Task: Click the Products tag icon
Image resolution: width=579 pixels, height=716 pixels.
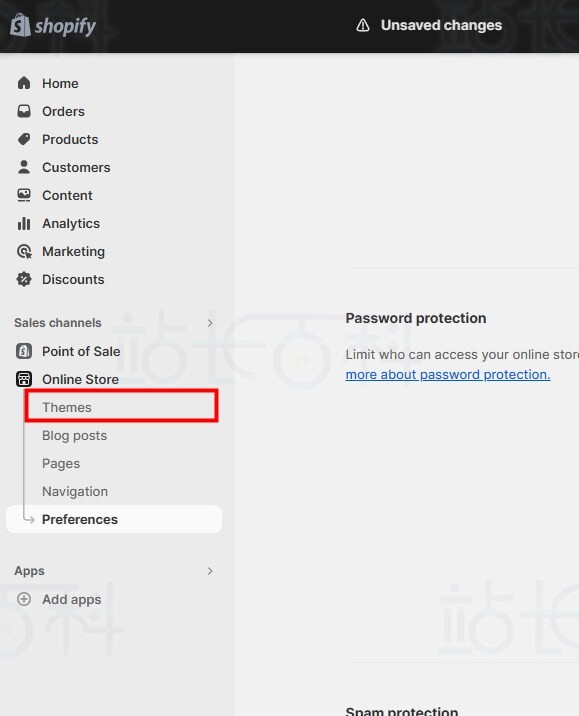Action: pos(24,139)
